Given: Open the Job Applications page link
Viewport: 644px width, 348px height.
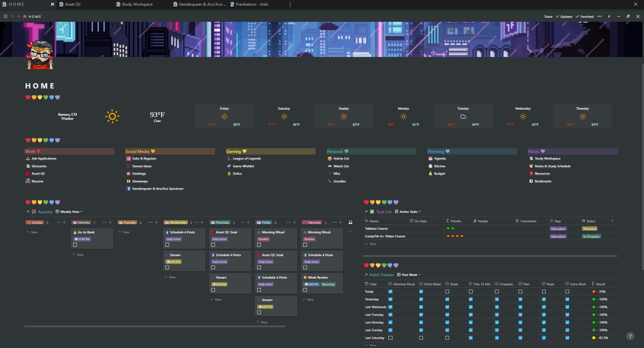Looking at the screenshot, I should (x=44, y=159).
